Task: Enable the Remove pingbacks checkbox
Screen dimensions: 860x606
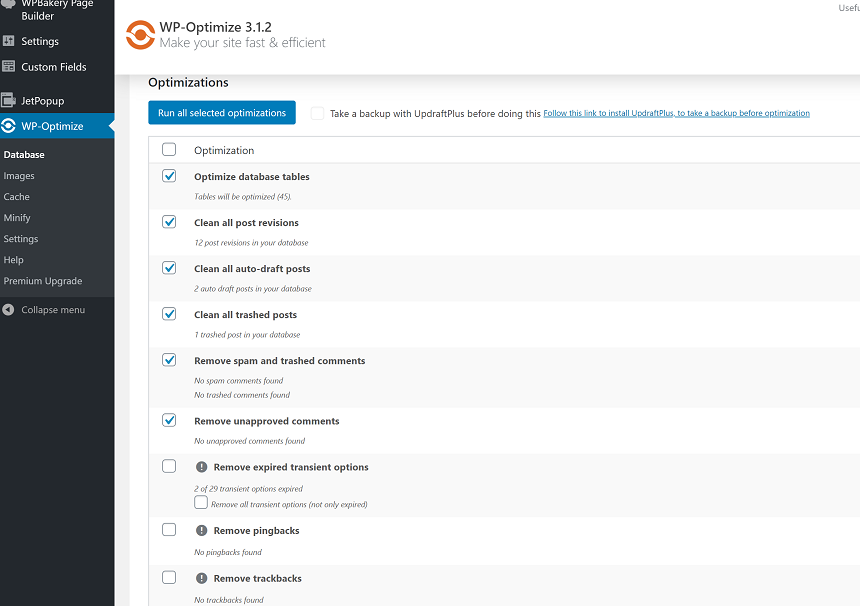Action: (x=169, y=530)
